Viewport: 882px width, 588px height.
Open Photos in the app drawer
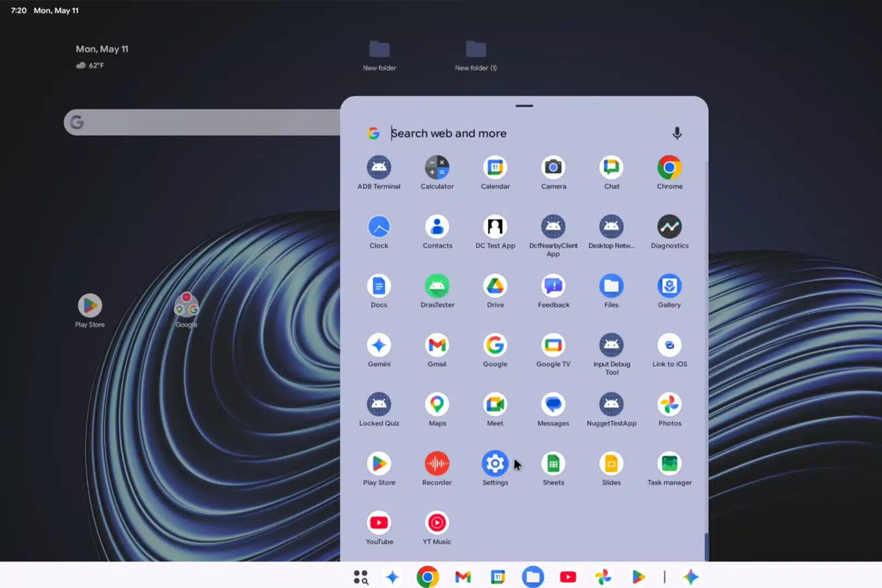click(x=669, y=404)
